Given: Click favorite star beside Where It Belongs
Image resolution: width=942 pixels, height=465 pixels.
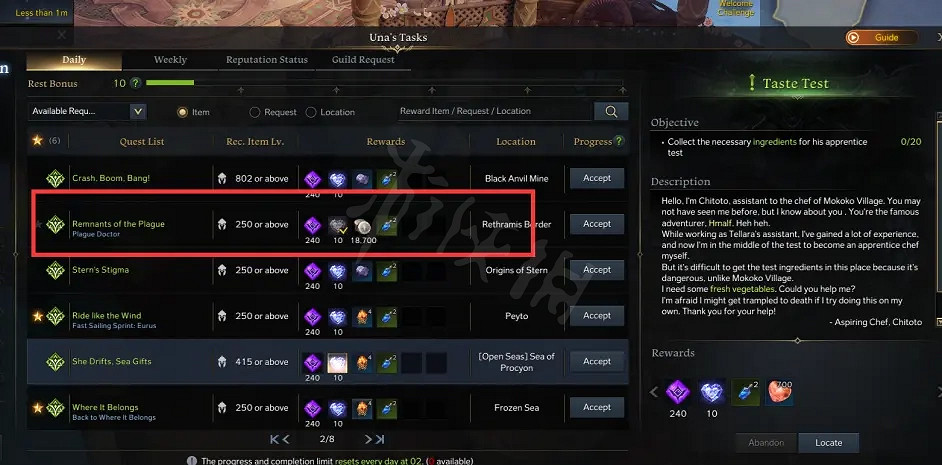Looking at the screenshot, I should pyautogui.click(x=38, y=407).
